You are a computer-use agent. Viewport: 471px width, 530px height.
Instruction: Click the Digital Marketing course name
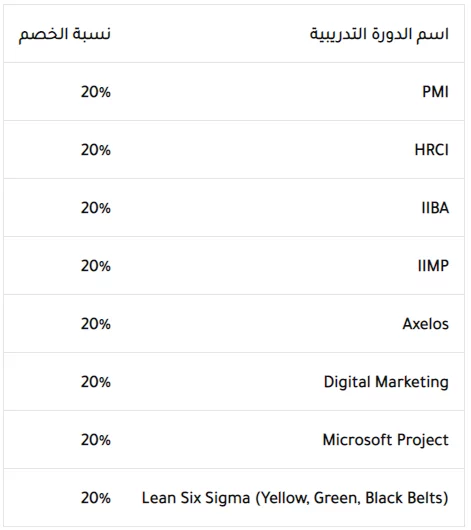pos(386,382)
